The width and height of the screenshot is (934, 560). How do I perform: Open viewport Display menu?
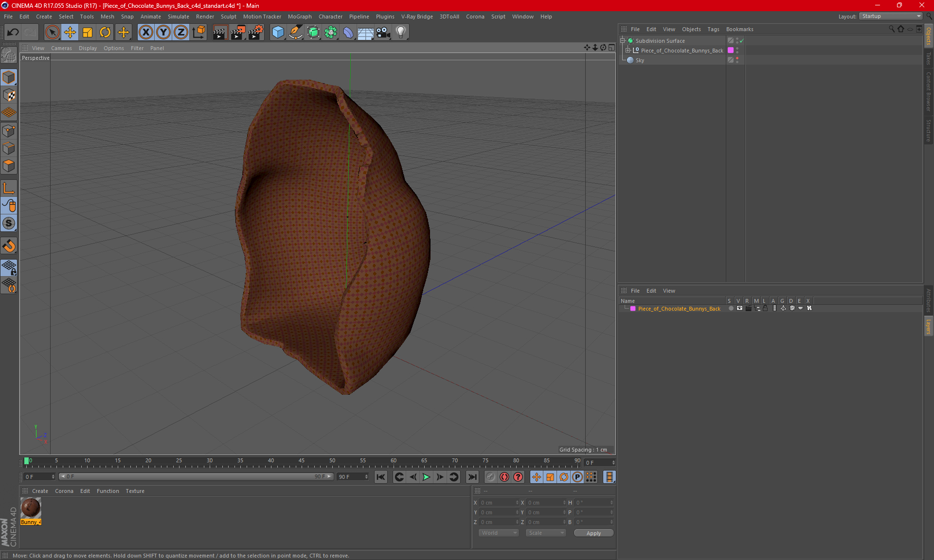(x=88, y=48)
